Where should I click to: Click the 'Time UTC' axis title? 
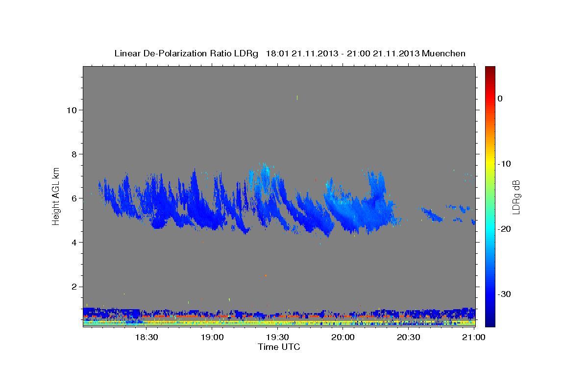[x=279, y=347]
